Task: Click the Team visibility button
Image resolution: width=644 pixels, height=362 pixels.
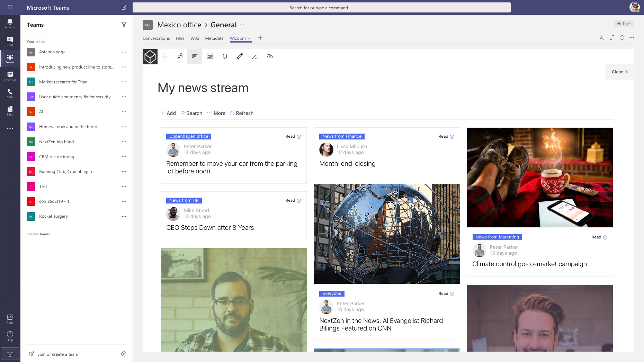Action: [x=624, y=24]
